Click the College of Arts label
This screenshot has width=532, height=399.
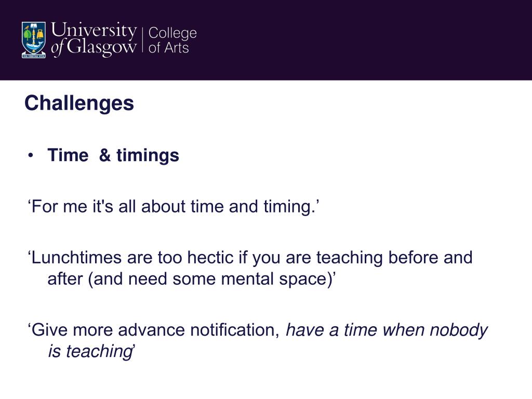click(172, 40)
